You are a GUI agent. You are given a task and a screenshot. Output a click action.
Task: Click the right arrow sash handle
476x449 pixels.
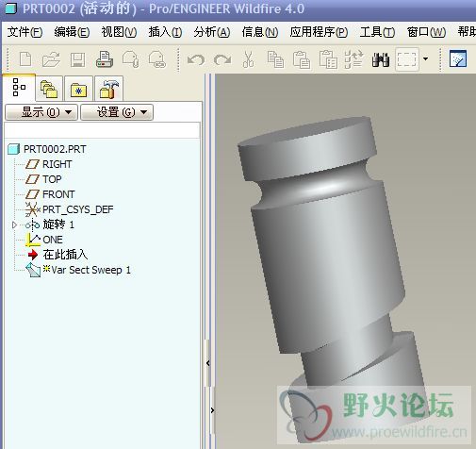pyautogui.click(x=212, y=410)
